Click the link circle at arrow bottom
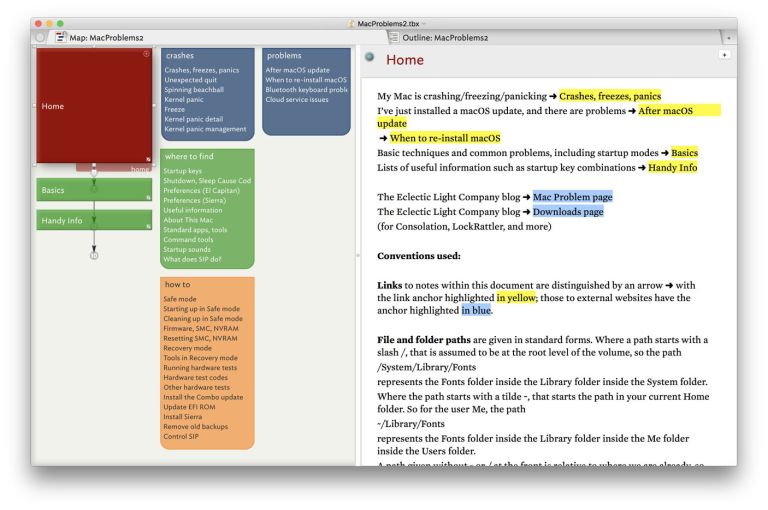The width and height of the screenshot is (768, 510). tap(94, 256)
